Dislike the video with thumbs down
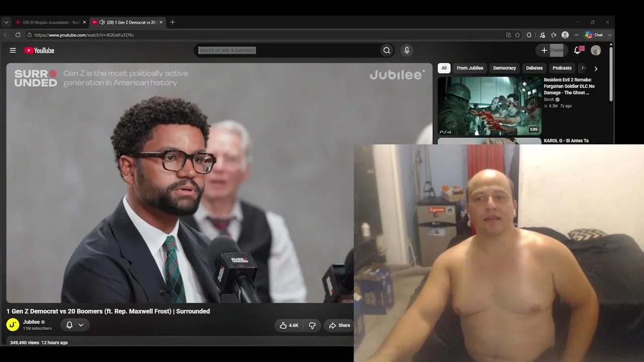 tap(312, 325)
